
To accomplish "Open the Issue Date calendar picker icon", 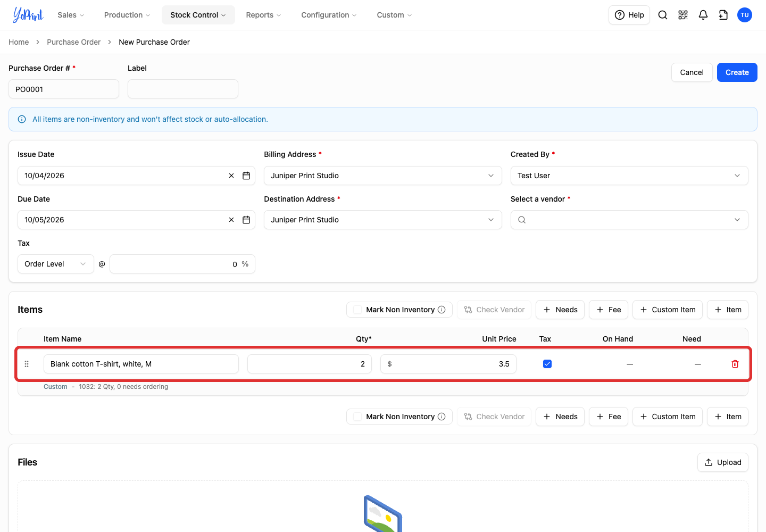I will [246, 176].
